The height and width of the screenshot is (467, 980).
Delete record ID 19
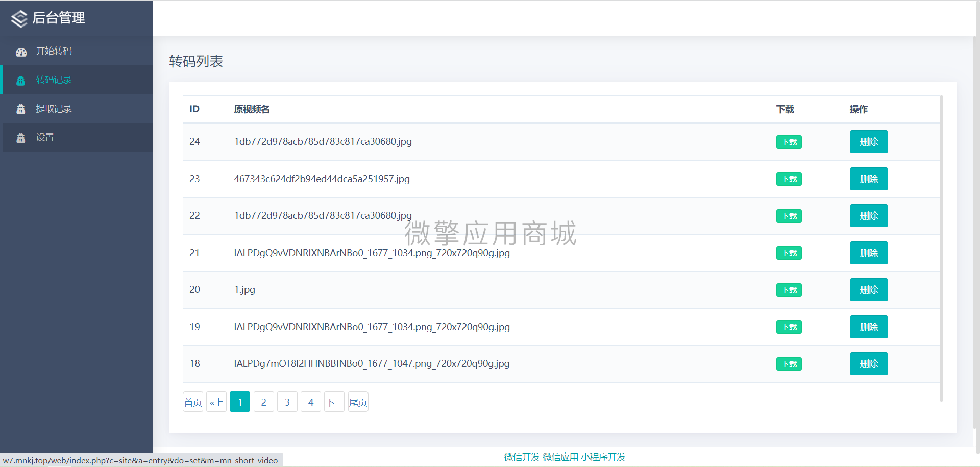point(869,327)
